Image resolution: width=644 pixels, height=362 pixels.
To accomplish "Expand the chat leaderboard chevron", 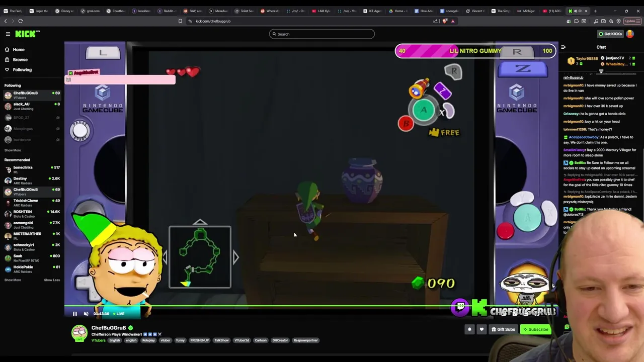I will tap(601, 71).
